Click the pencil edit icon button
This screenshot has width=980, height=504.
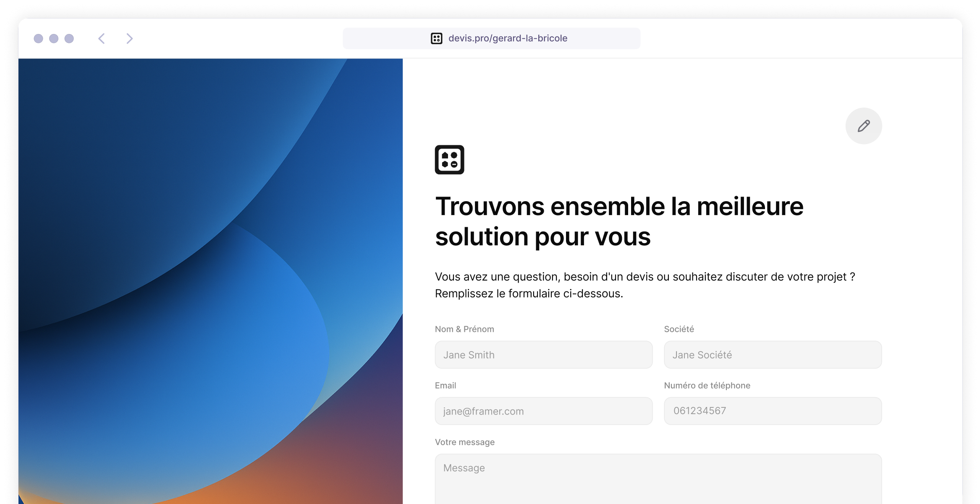pyautogui.click(x=863, y=126)
